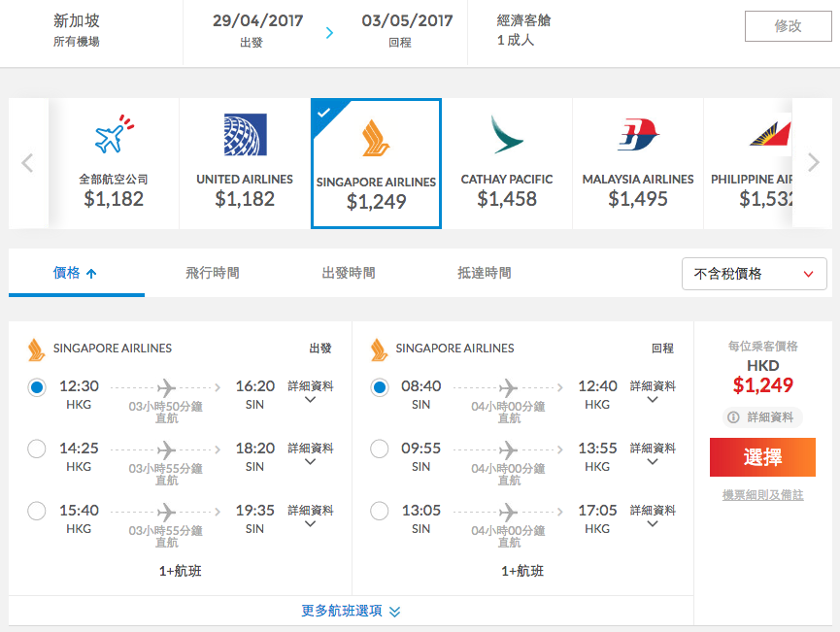The image size is (840, 632).
Task: Click the Malaysia Airlines $1,495 price
Action: [637, 199]
